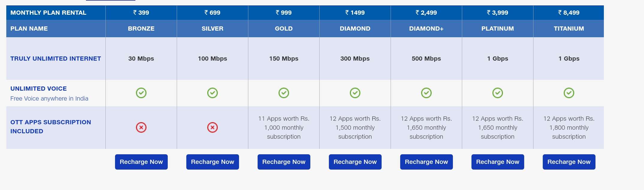The width and height of the screenshot is (644, 190).
Task: Recharge the Diamond ₹1499 plan
Action: click(355, 162)
